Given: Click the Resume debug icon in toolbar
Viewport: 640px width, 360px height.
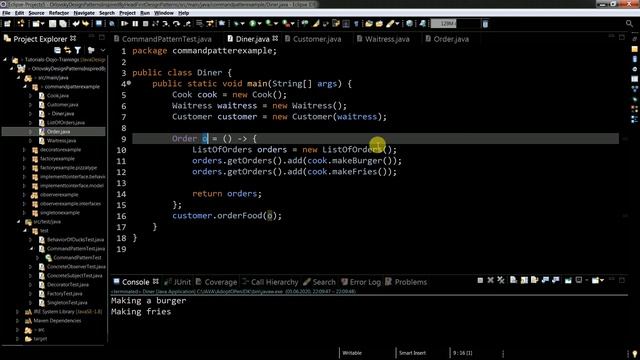Looking at the screenshot, I should click(124, 24).
